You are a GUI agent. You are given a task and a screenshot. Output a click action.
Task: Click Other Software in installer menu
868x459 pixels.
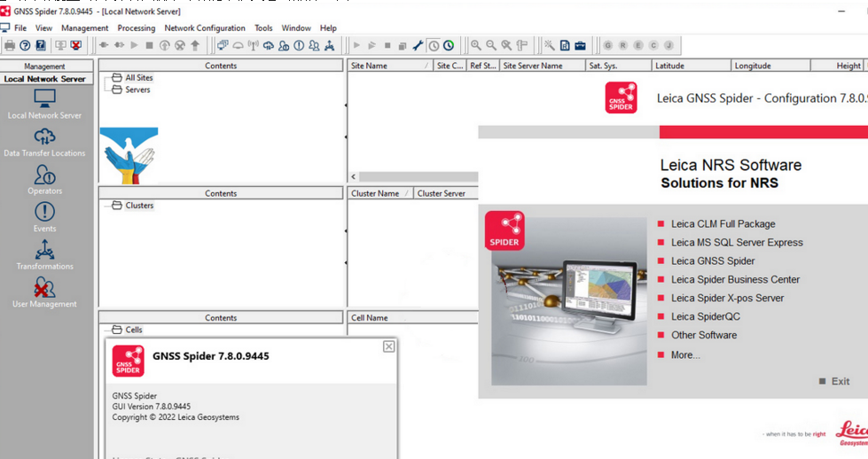click(x=704, y=335)
